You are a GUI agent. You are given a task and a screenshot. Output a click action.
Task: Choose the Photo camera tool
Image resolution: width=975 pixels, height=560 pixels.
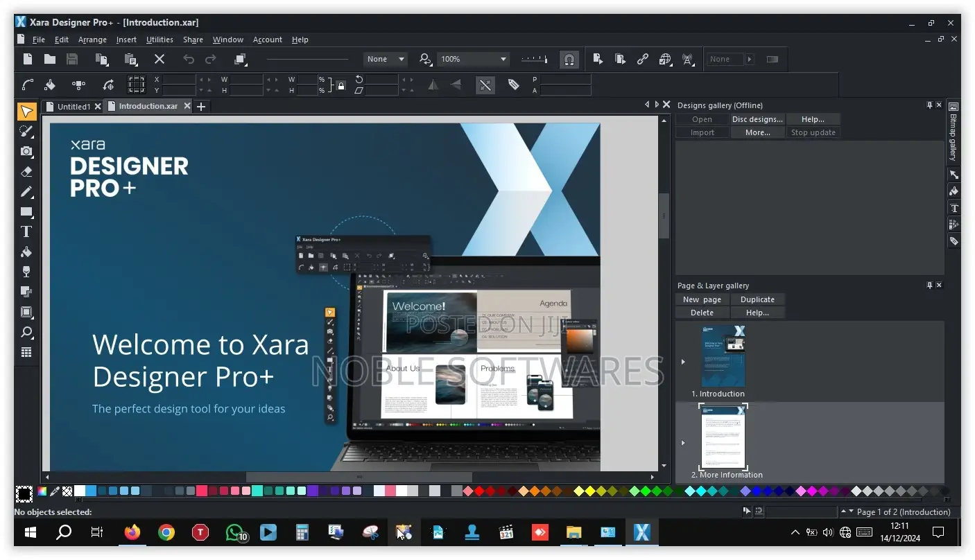click(26, 151)
